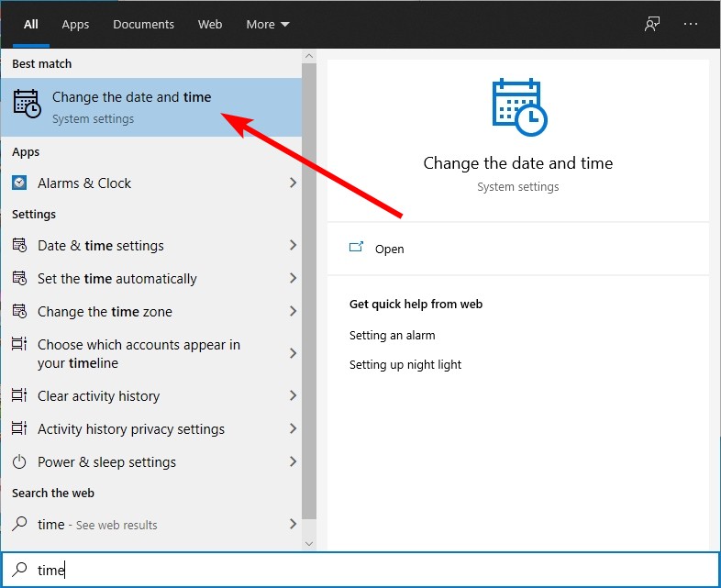Screen dimensions: 721x588
Task: Open the Setting up night light link
Action: tap(405, 364)
